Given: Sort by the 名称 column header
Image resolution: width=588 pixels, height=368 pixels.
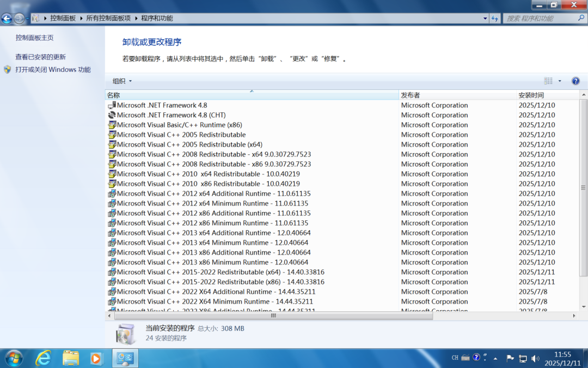Looking at the screenshot, I should 252,95.
